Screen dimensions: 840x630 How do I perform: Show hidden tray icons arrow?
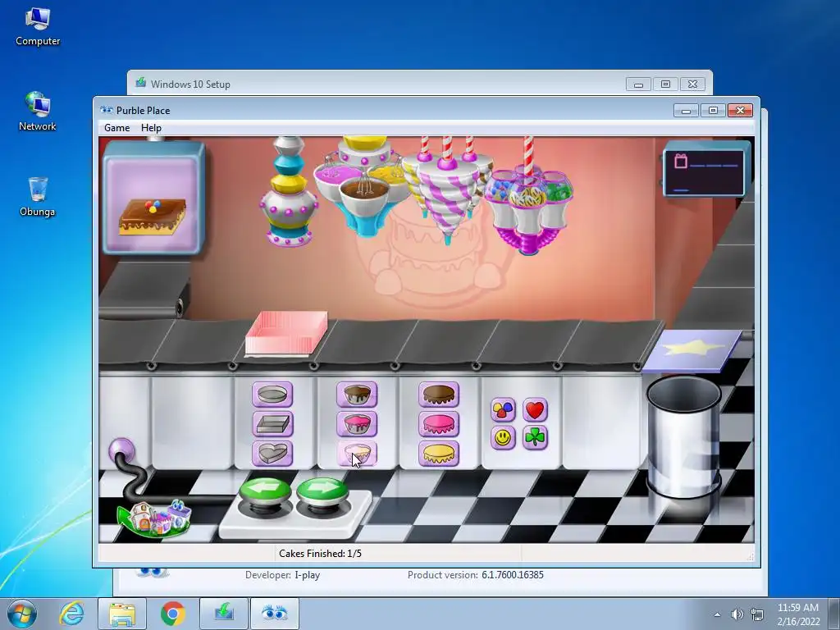click(x=717, y=614)
